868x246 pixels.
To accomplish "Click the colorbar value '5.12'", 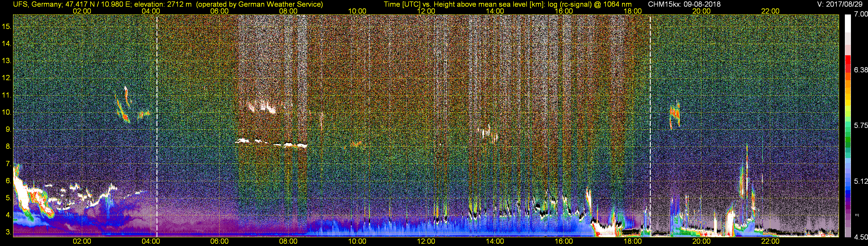I will (x=861, y=181).
